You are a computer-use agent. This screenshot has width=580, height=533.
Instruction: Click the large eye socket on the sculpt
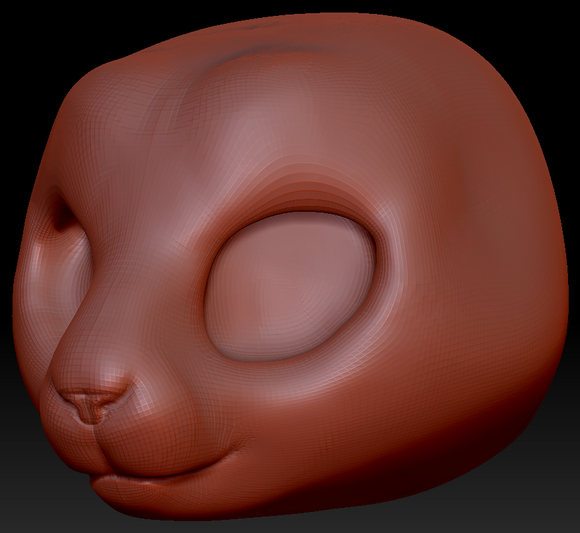point(290,286)
